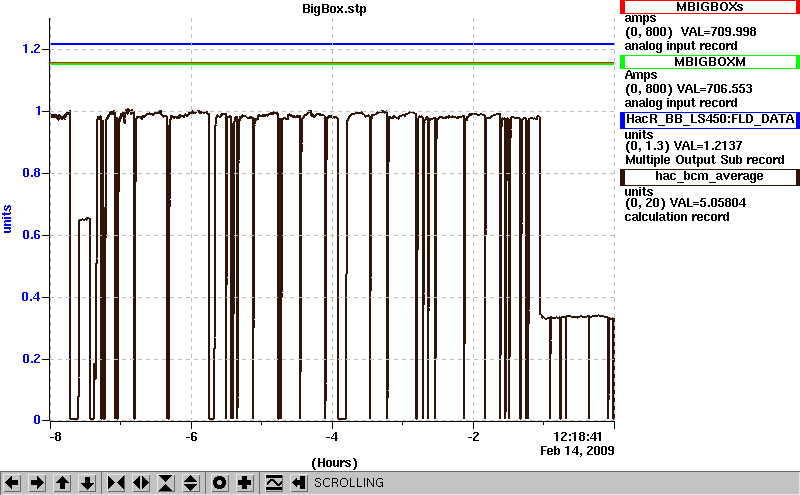The image size is (800, 495).
Task: Click the BigBox.stp plot title
Action: pyautogui.click(x=334, y=9)
